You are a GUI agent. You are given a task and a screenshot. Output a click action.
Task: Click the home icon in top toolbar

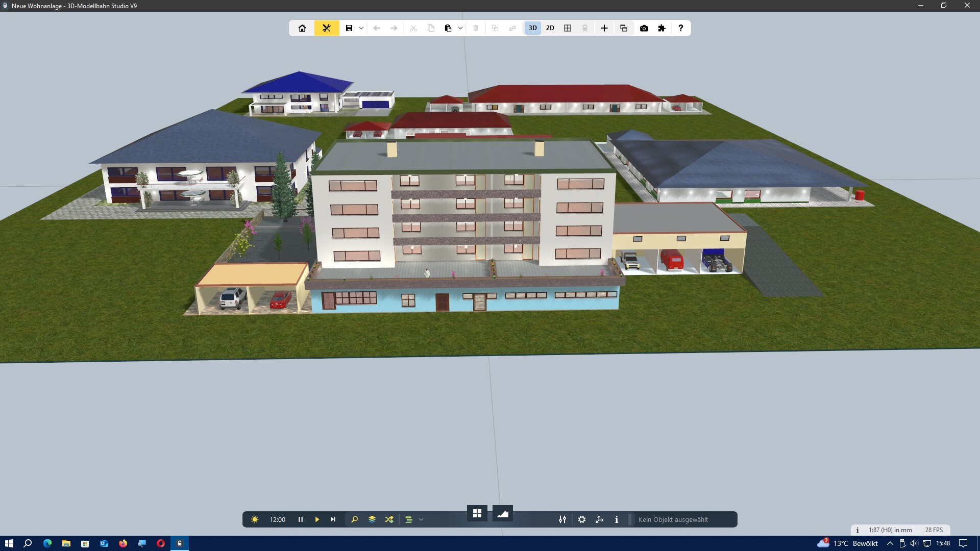302,28
